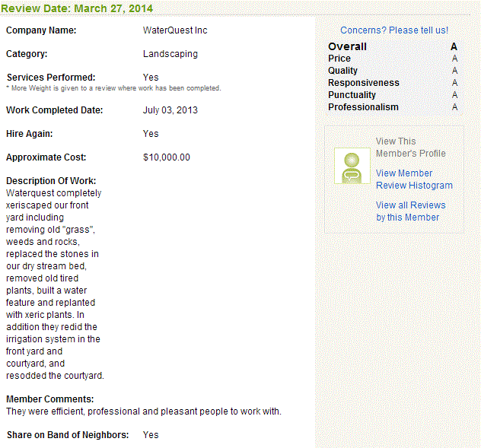Click the Price rating grade
This screenshot has width=481, height=448.
click(454, 59)
